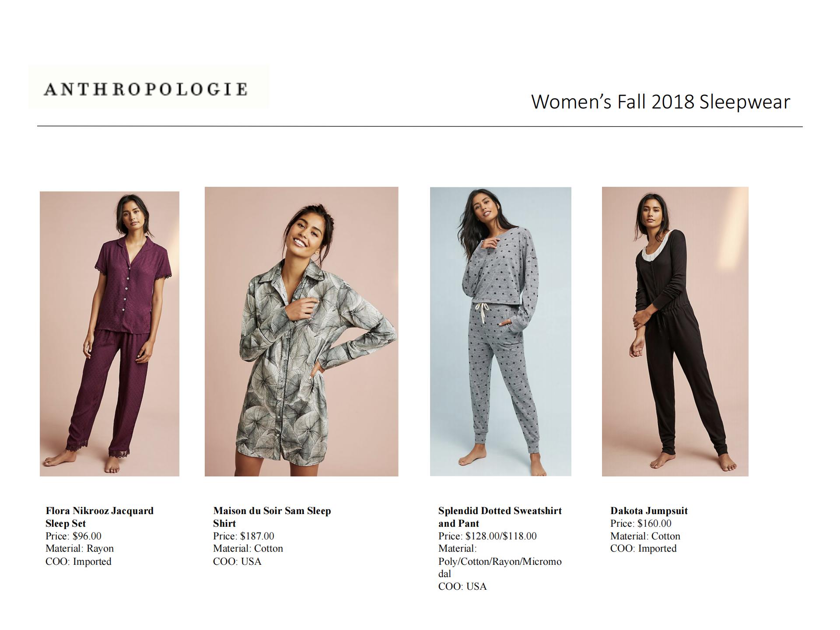Viewport: 840px width, 630px height.
Task: Click the Material: Rayon line
Action: click(80, 549)
